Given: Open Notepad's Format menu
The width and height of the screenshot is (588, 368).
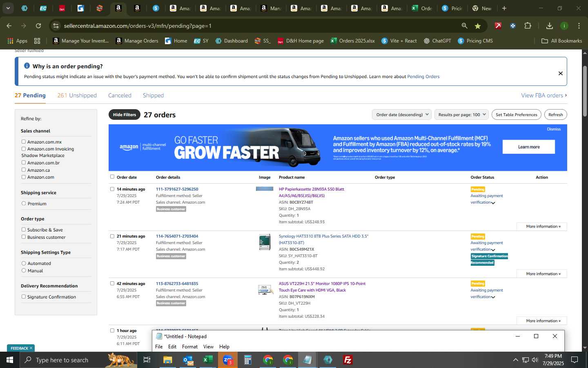Looking at the screenshot, I should [190, 346].
